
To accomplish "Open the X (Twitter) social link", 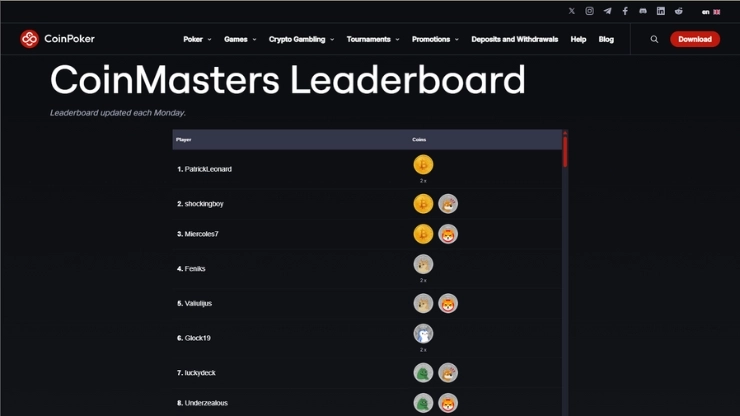I will point(572,11).
